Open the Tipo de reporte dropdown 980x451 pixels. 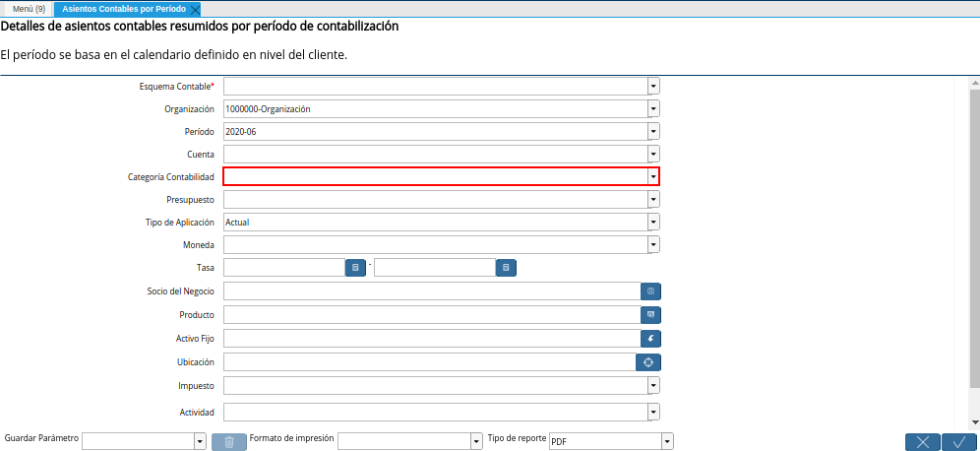pyautogui.click(x=667, y=441)
